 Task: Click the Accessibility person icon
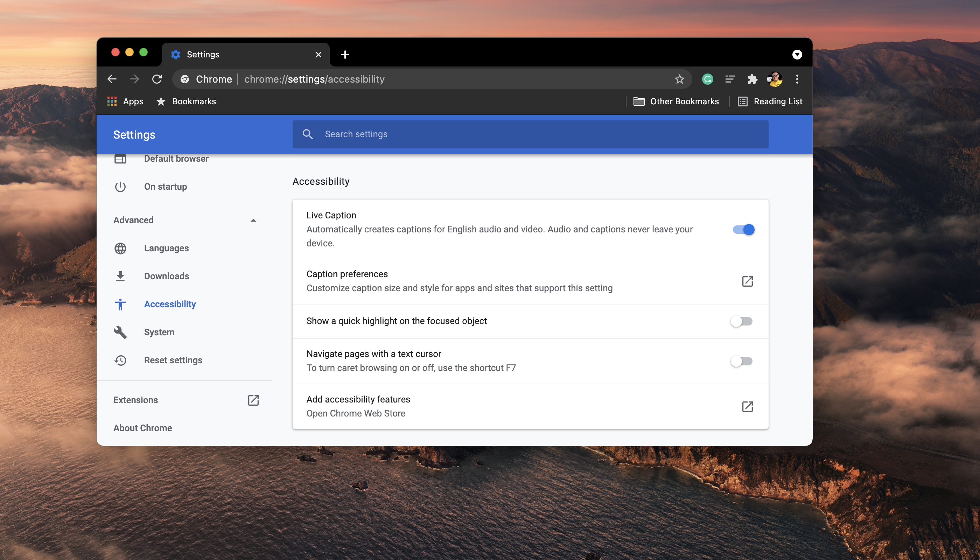(120, 304)
